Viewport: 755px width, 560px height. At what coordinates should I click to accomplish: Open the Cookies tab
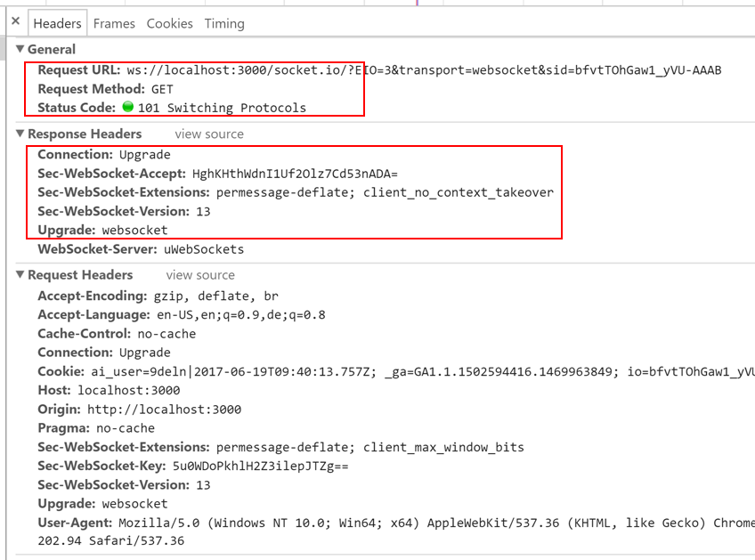(x=169, y=24)
